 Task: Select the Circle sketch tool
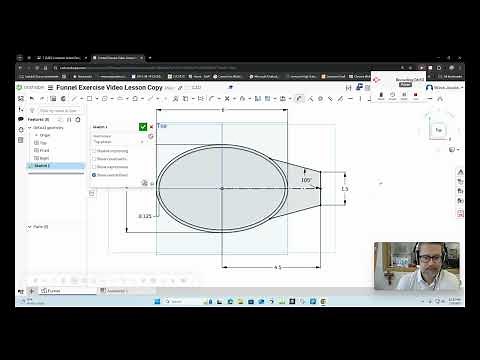[x=105, y=99]
